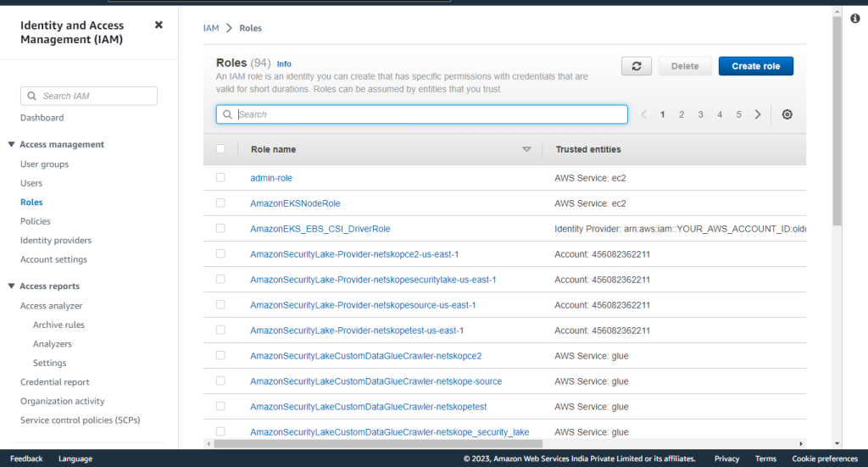
Task: Close the IAM navigation panel
Action: pos(159,25)
